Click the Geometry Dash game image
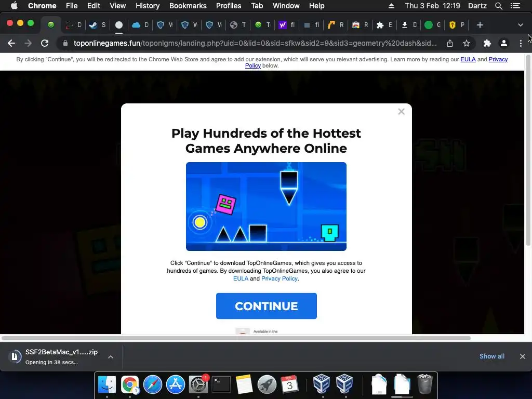 266,206
